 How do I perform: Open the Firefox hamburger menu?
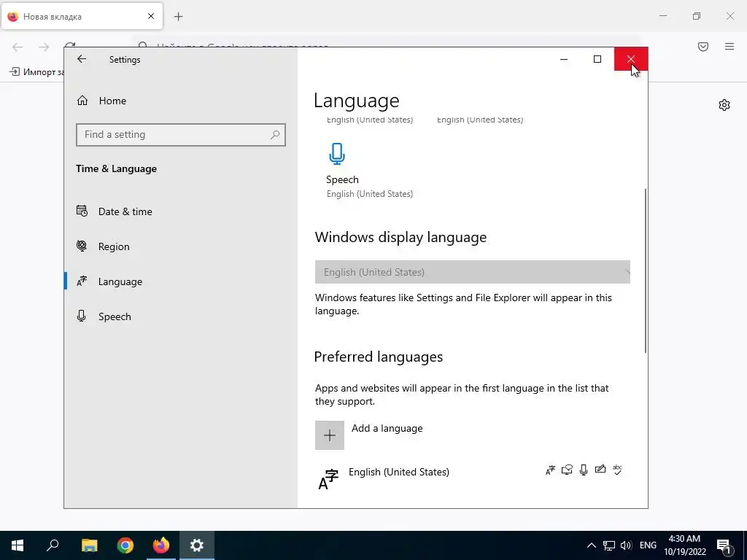click(729, 47)
